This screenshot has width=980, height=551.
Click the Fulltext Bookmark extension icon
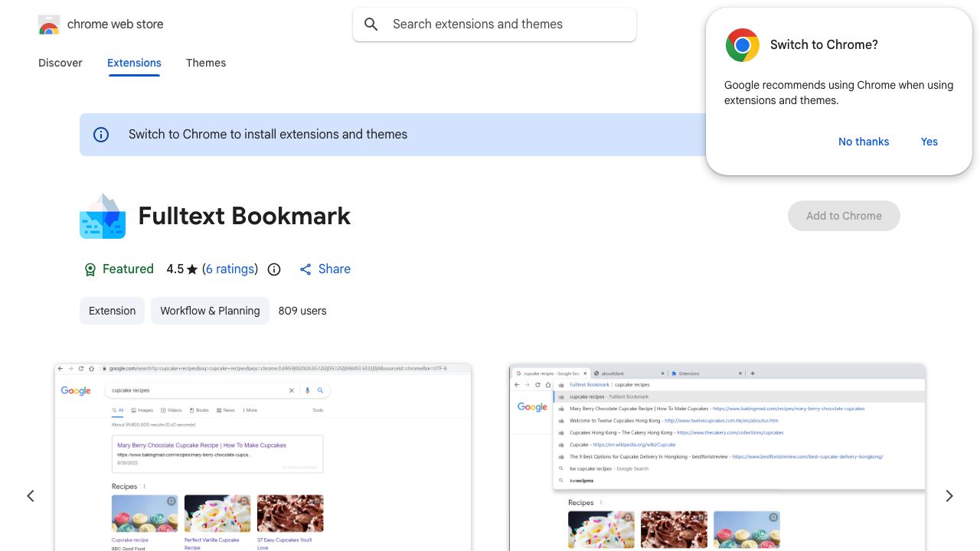coord(103,216)
